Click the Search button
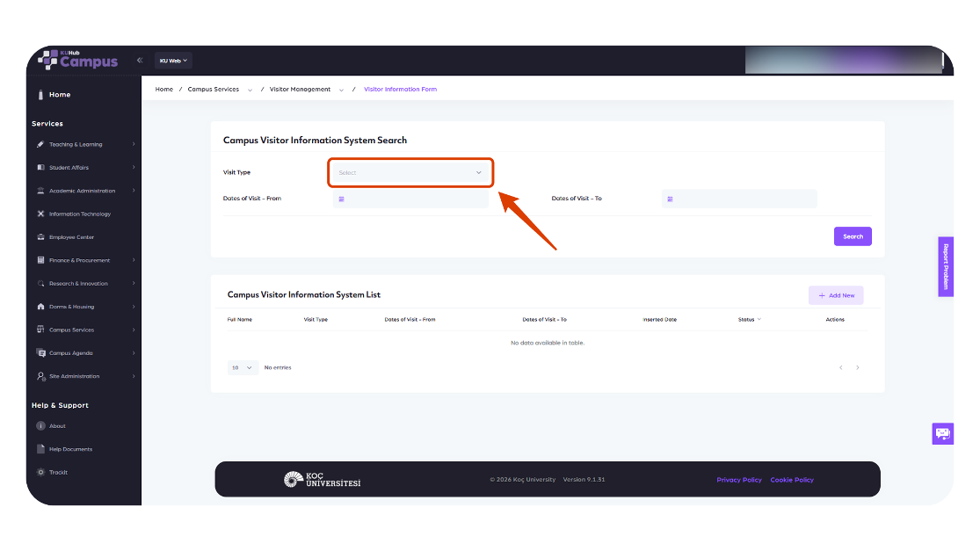The image size is (980, 551). pos(853,236)
